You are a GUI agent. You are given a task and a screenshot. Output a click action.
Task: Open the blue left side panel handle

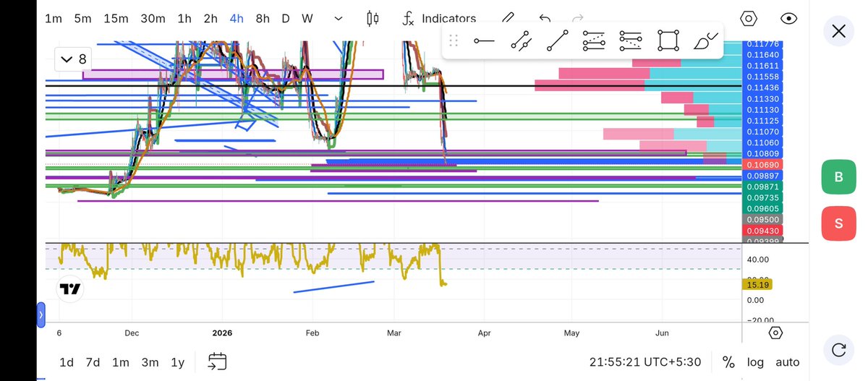tap(41, 315)
